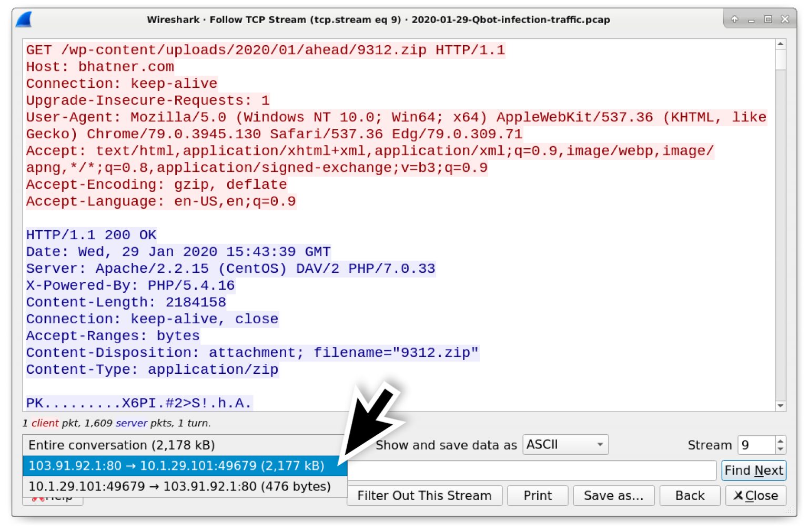This screenshot has height=532, width=808.
Task: Click the Filter Out This Stream button
Action: (x=424, y=495)
